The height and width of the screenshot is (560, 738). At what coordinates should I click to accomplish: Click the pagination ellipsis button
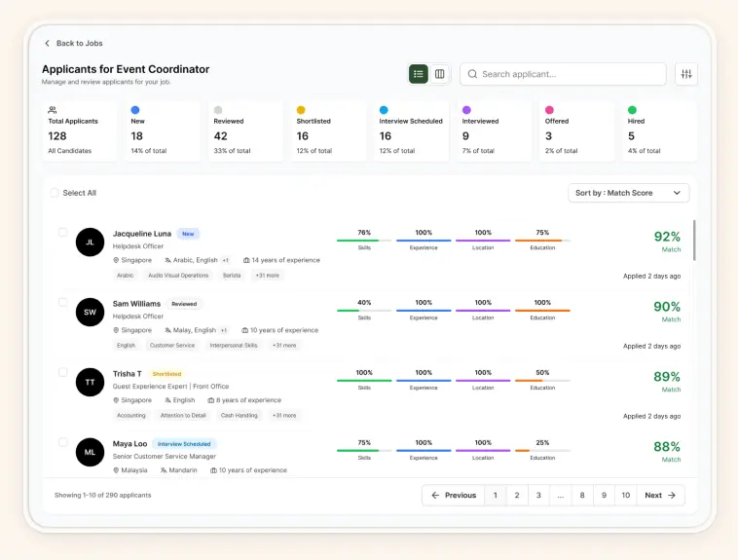pyautogui.click(x=560, y=495)
